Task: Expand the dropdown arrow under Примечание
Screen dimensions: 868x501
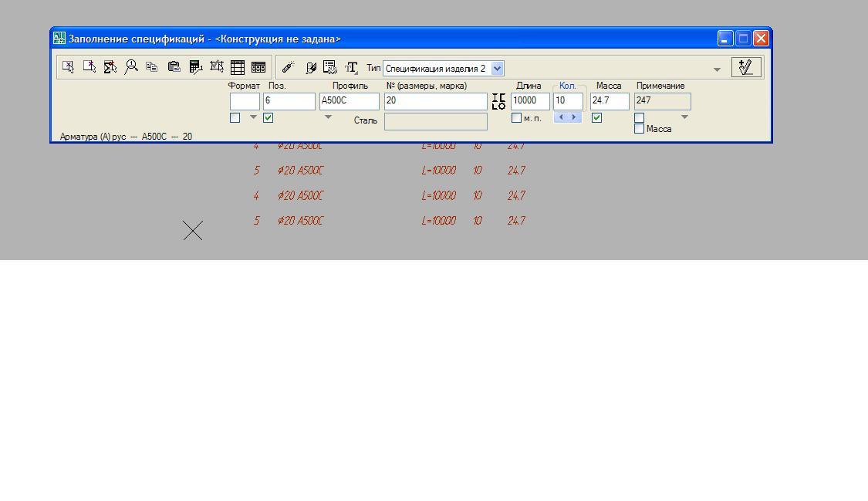Action: 684,117
